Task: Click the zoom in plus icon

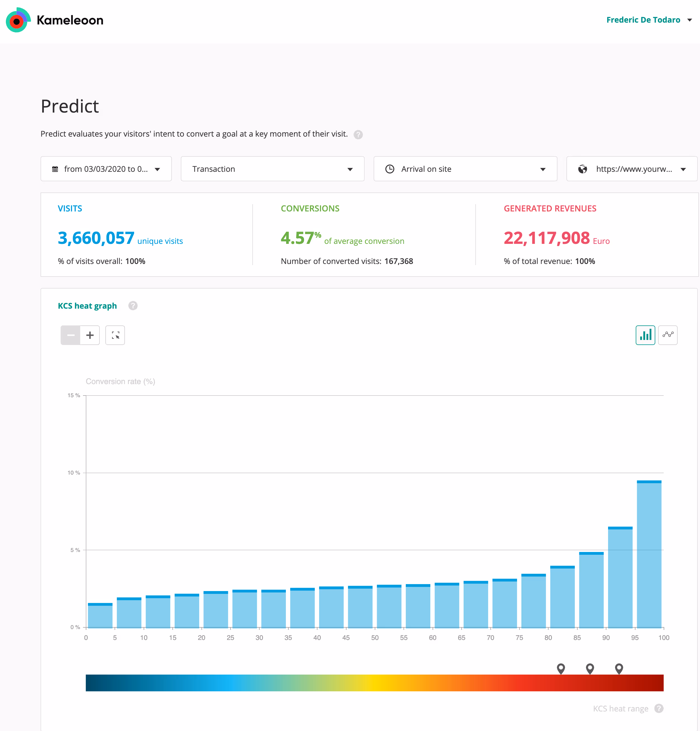Action: pyautogui.click(x=90, y=335)
